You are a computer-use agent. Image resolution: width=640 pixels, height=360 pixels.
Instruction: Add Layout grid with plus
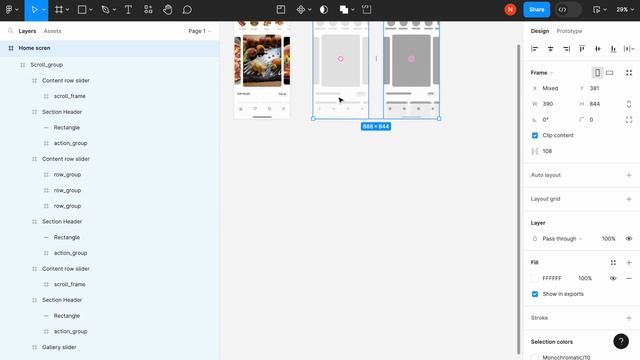pos(629,199)
